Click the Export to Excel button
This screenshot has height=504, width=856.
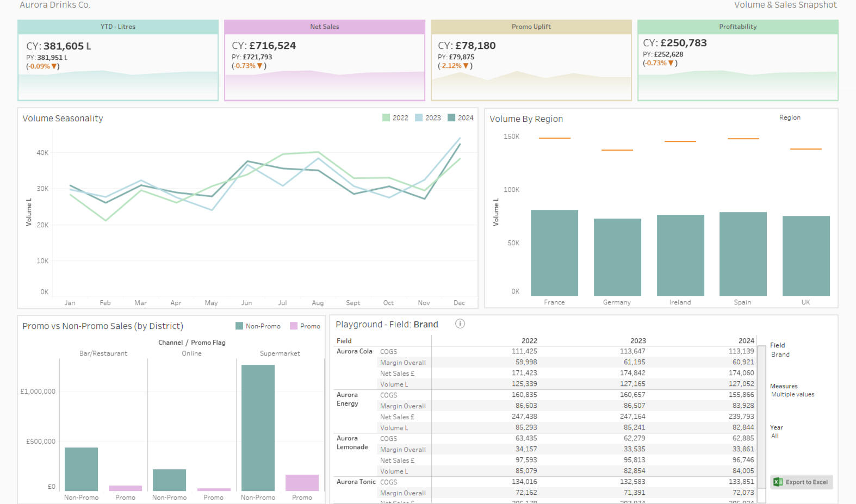802,482
